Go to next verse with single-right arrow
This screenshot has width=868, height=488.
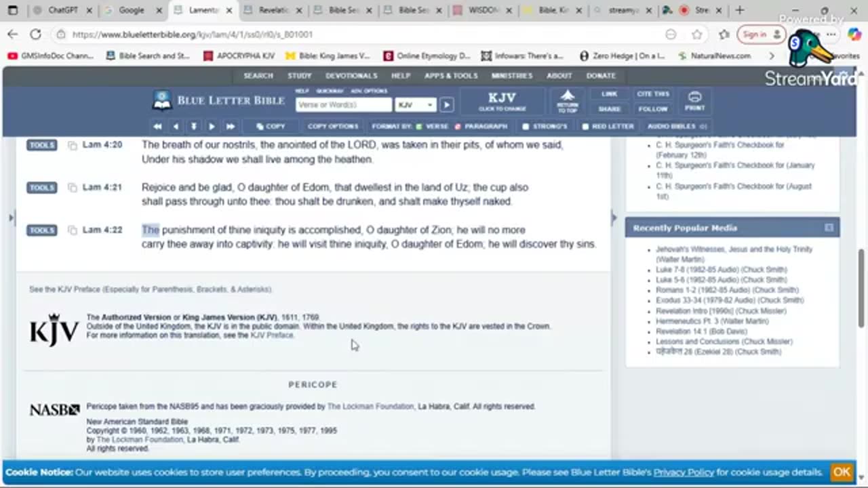click(x=212, y=126)
